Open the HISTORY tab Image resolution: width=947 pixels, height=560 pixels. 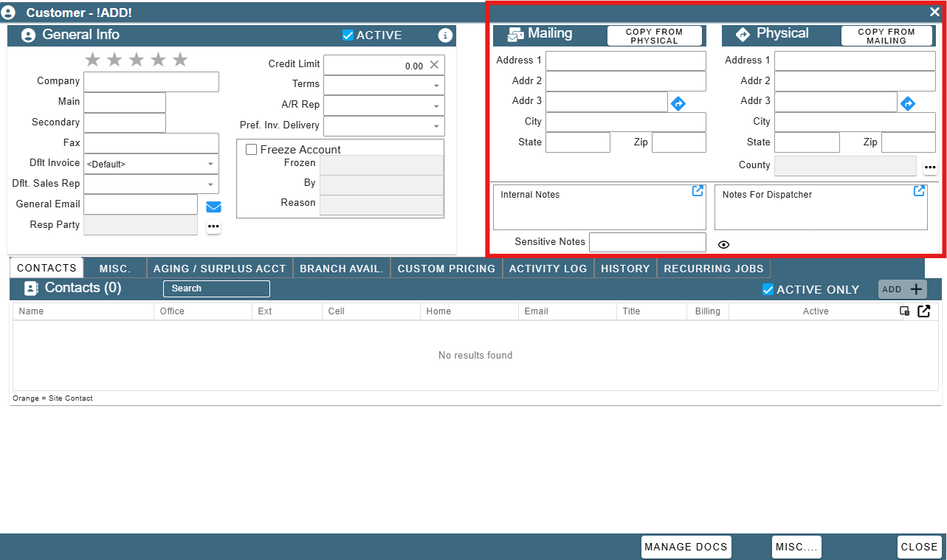[x=626, y=269]
